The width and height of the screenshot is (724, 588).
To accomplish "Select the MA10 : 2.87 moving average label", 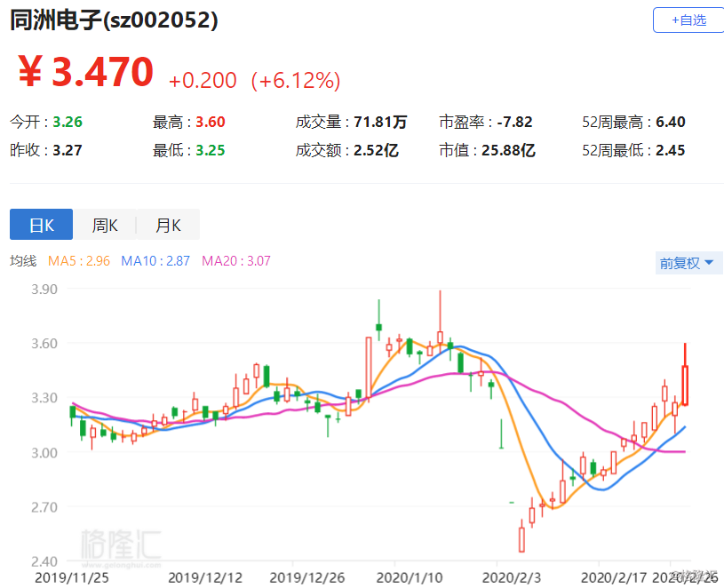I will point(155,261).
